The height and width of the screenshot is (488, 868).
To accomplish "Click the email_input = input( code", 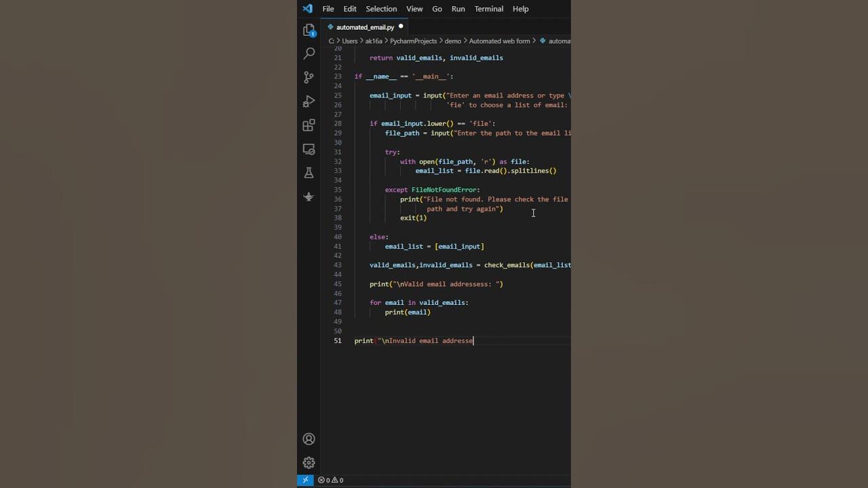I will click(407, 96).
